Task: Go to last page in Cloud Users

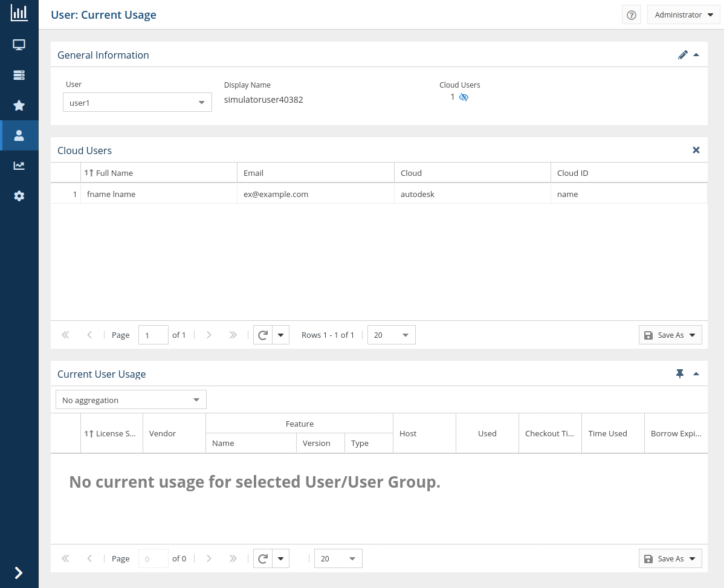Action: [233, 335]
